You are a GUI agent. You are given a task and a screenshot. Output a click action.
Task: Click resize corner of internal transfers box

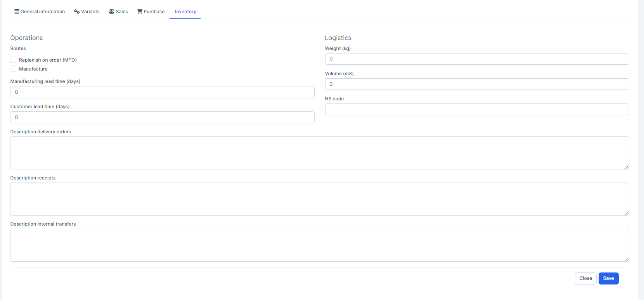click(627, 259)
